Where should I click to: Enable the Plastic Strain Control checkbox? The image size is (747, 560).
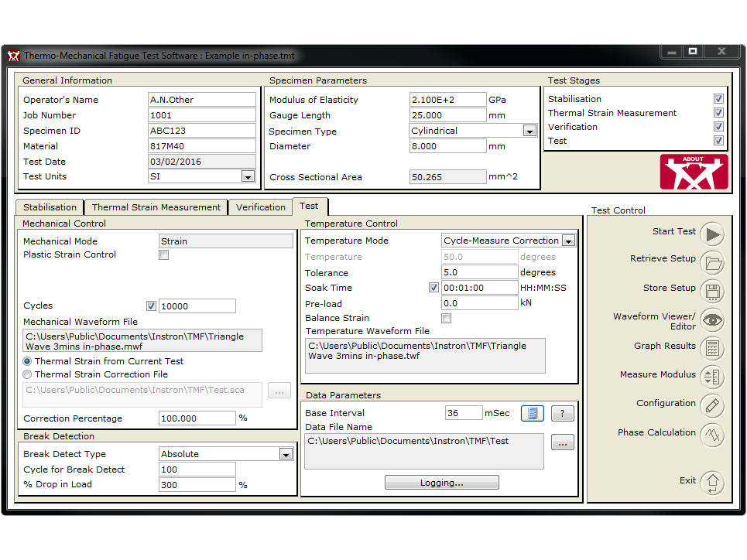tap(163, 255)
